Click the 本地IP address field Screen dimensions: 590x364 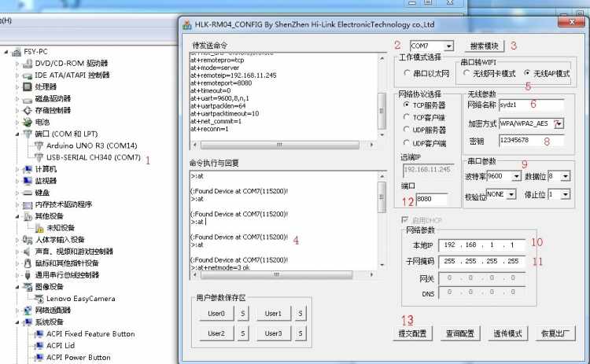pyautogui.click(x=481, y=245)
